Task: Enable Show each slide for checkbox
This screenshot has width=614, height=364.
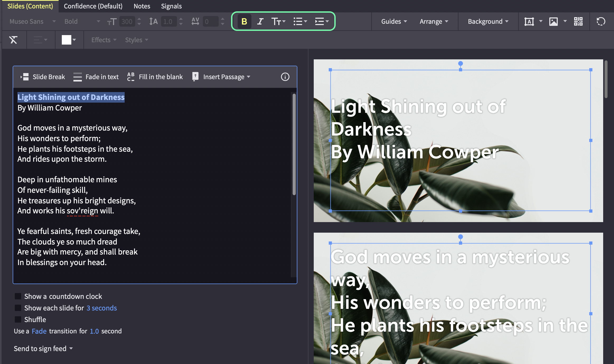Action: (x=18, y=308)
